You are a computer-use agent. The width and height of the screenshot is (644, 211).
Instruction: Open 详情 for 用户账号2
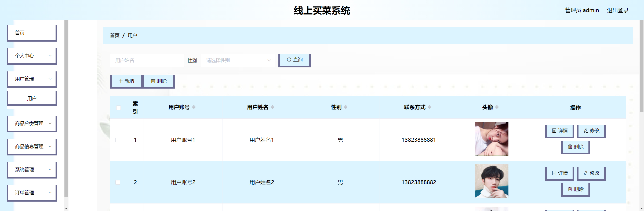pyautogui.click(x=559, y=173)
